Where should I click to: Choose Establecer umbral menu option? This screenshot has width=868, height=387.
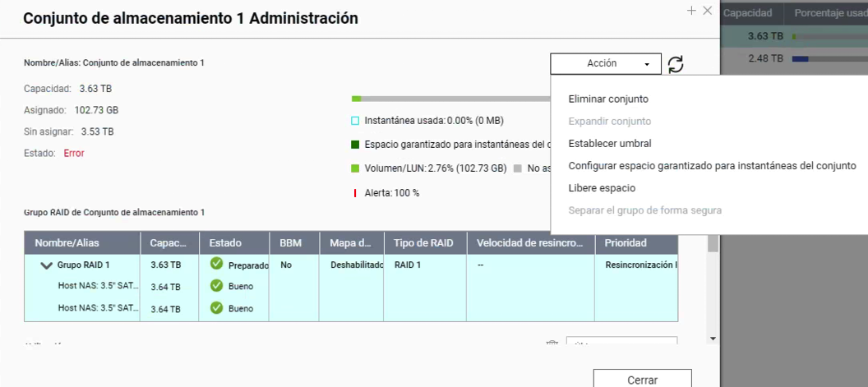point(610,144)
